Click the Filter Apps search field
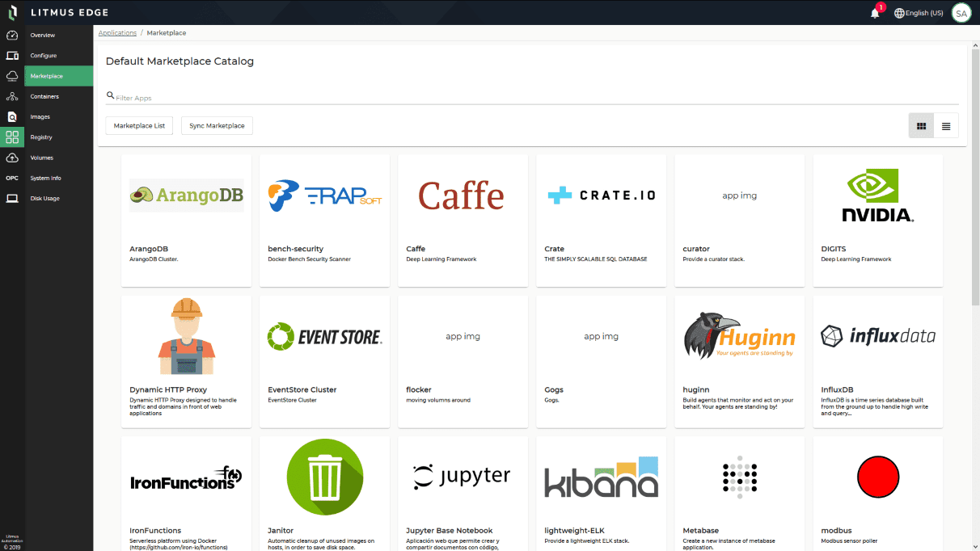Image resolution: width=980 pixels, height=551 pixels. pos(534,98)
